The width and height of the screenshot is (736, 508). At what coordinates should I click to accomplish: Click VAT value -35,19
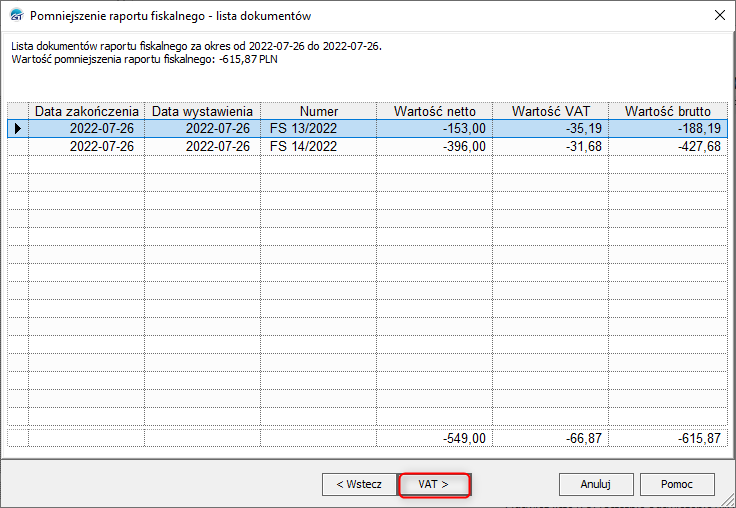point(583,128)
